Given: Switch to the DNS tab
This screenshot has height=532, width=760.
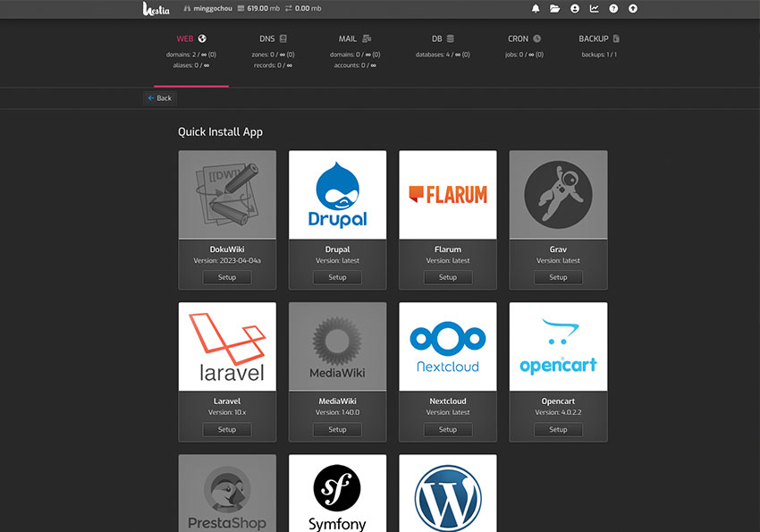Looking at the screenshot, I should (273, 38).
